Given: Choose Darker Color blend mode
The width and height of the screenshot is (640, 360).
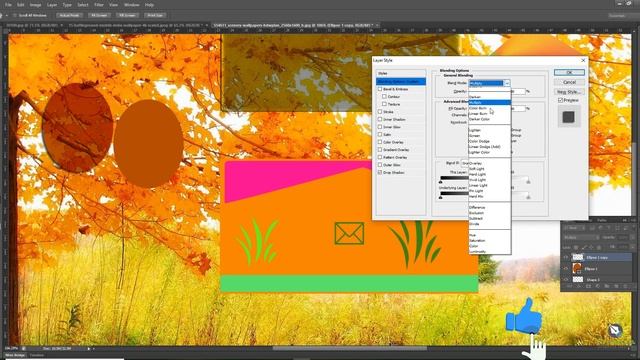Looking at the screenshot, I should coord(479,119).
